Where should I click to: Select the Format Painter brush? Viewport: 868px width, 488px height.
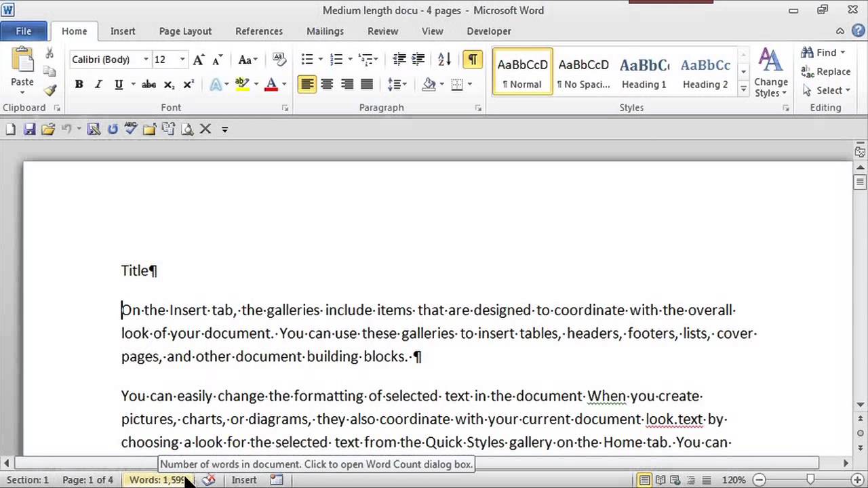pyautogui.click(x=50, y=89)
